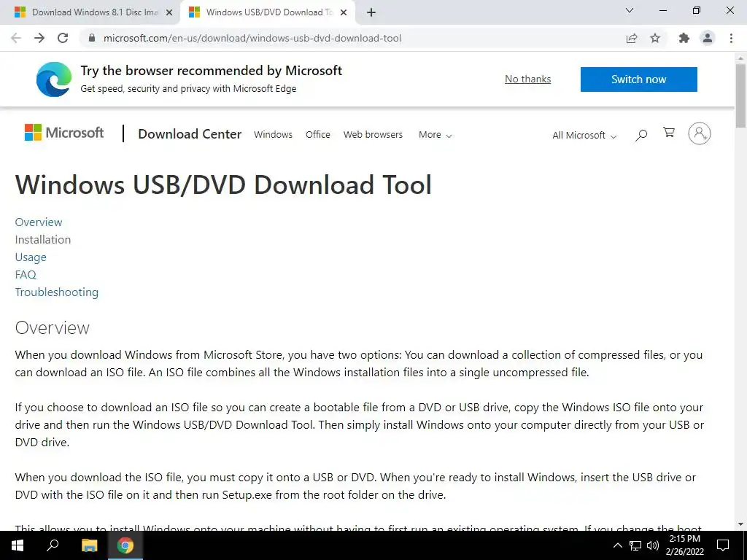Reload the page with the refresh icon

coord(63,38)
